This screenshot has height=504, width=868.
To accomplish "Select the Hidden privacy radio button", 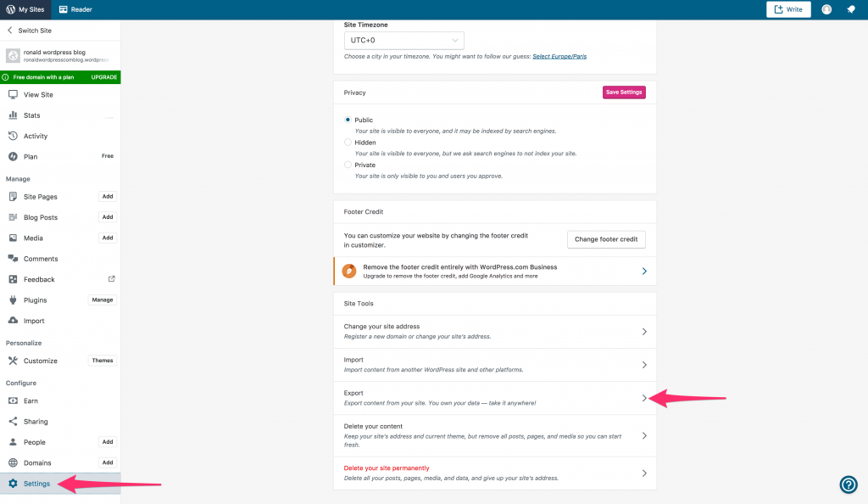I will coord(348,143).
